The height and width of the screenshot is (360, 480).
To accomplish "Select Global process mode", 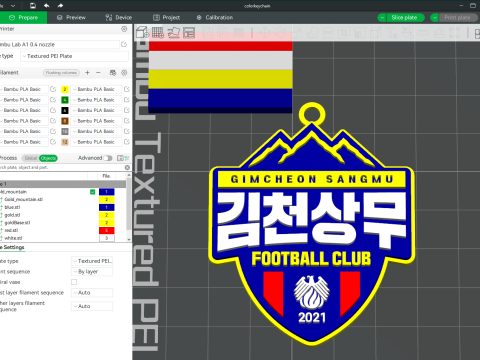I will [x=30, y=158].
